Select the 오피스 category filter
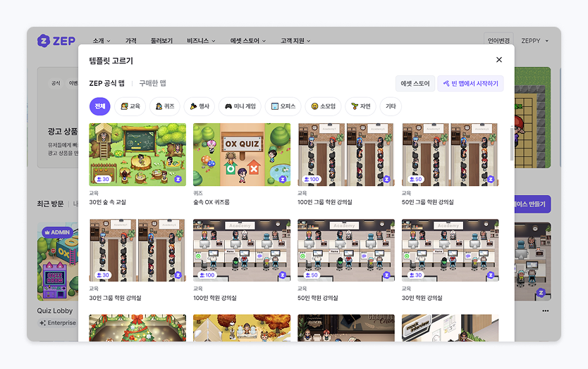 pyautogui.click(x=283, y=106)
